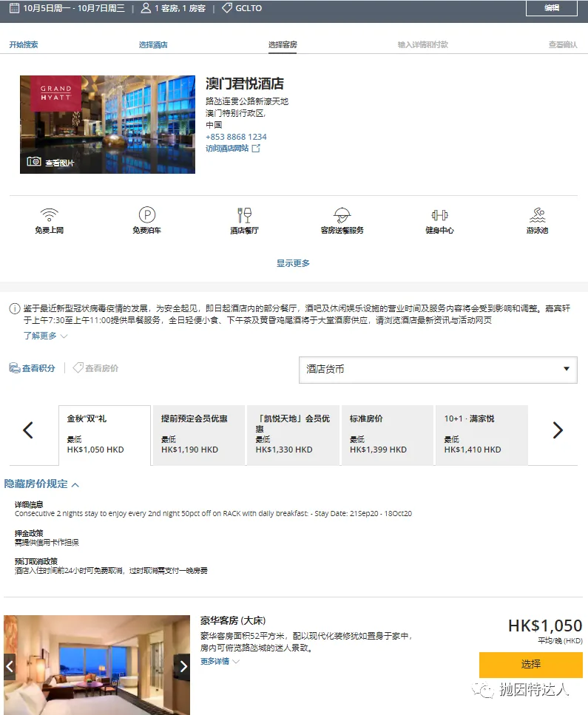Click the external link icon beside 访问酒店网站
This screenshot has width=588, height=715.
tap(256, 148)
